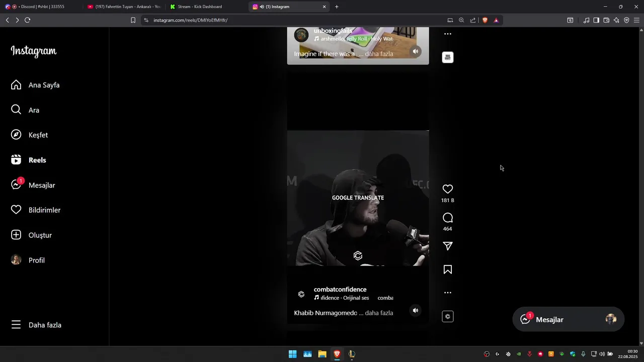
Task: Click the Instagram logo
Action: (x=34, y=51)
